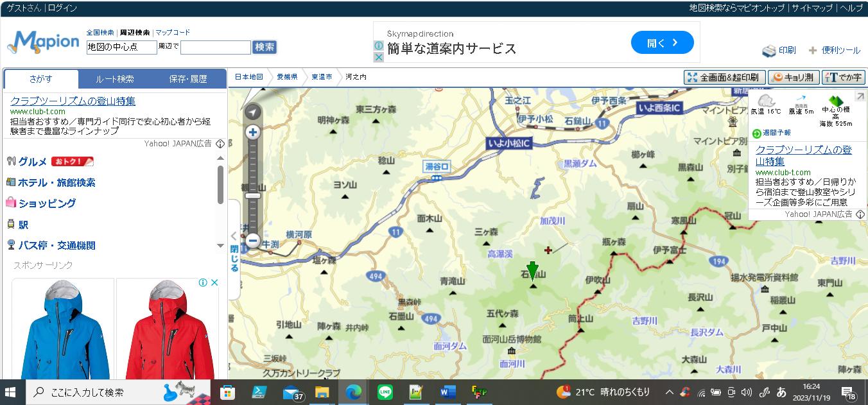The width and height of the screenshot is (868, 405).
Task: Open LINE from the taskbar
Action: (x=385, y=392)
